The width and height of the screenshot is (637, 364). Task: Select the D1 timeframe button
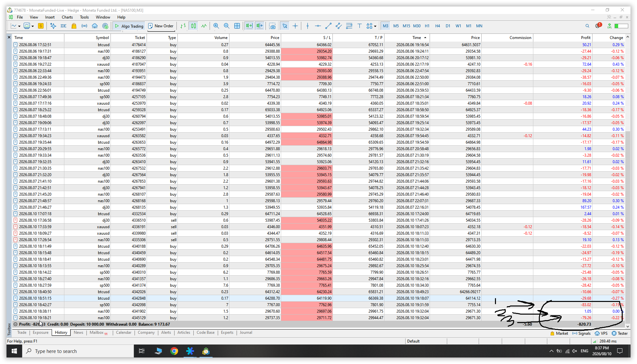pyautogui.click(x=448, y=26)
